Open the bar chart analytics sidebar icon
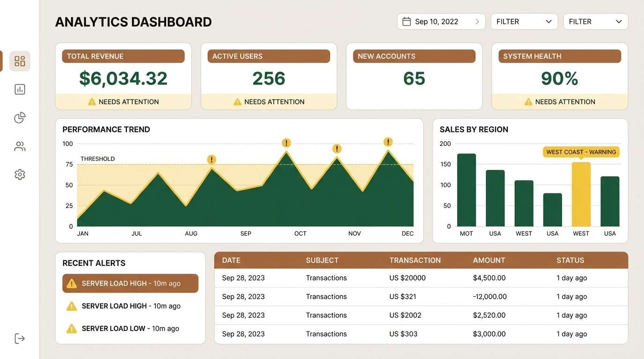Viewport: 644px width, 359px height. click(19, 89)
